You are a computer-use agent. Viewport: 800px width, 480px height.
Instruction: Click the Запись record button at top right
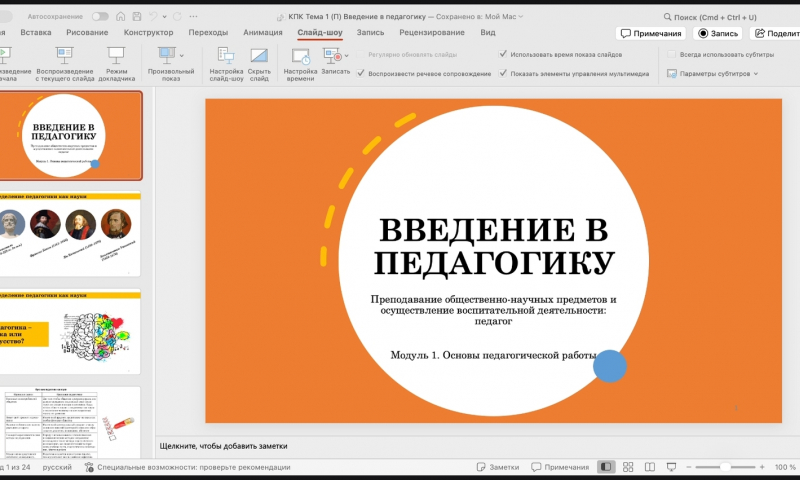click(x=717, y=33)
